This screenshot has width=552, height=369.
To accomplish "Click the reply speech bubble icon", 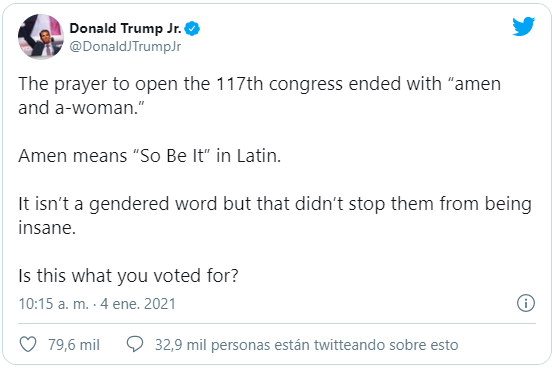I will 135,344.
